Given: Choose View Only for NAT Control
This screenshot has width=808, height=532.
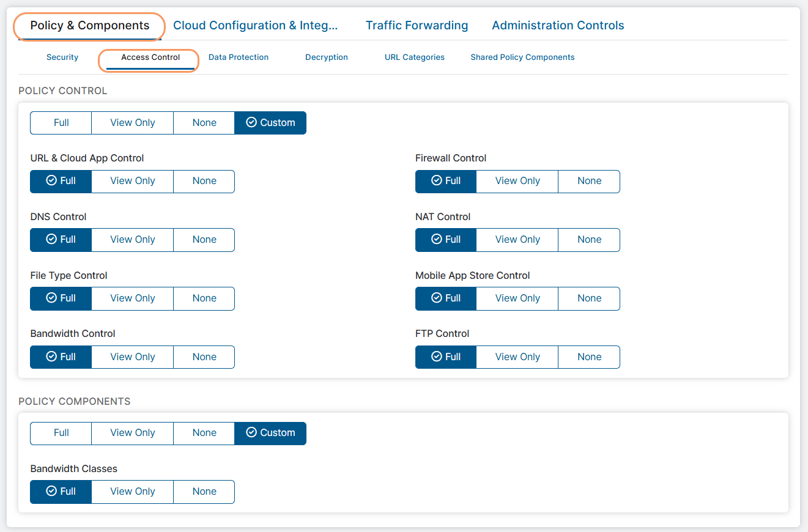Looking at the screenshot, I should [x=517, y=240].
